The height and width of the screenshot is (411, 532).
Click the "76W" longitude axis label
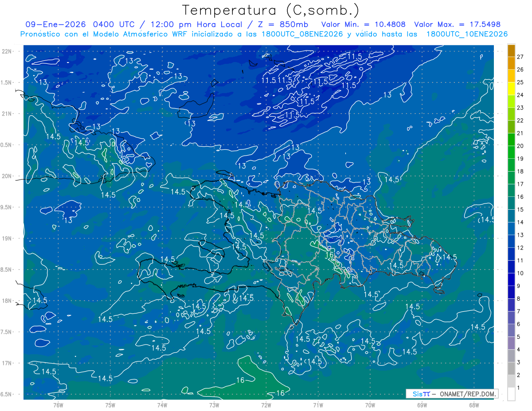(58, 405)
